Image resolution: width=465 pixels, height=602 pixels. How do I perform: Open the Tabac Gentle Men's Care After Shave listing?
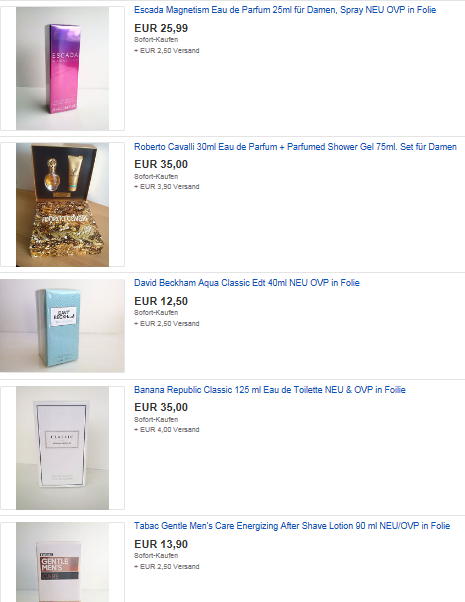pyautogui.click(x=292, y=526)
